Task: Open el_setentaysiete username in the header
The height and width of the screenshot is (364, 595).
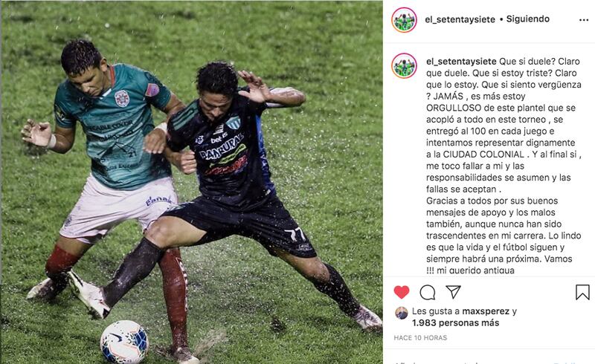Action: (x=460, y=19)
